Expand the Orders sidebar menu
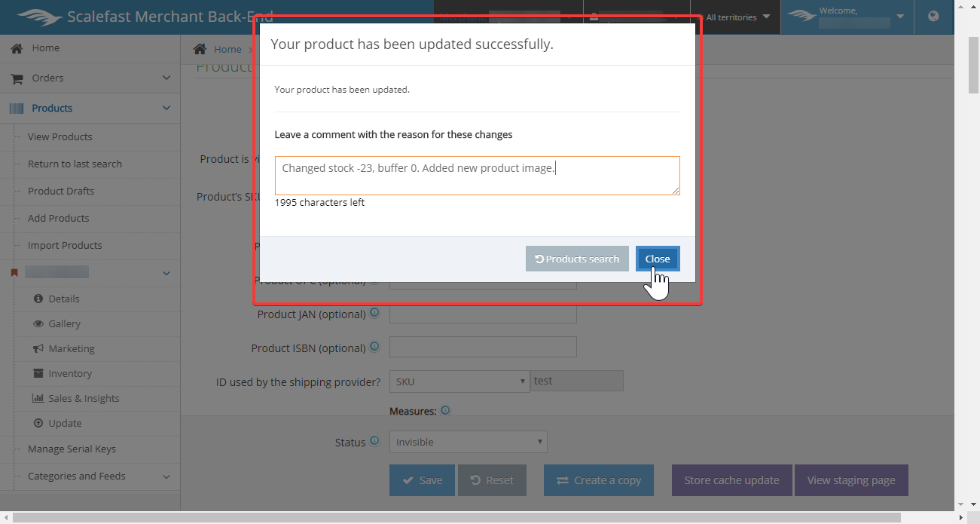Viewport: 980px width, 524px height. click(x=166, y=78)
